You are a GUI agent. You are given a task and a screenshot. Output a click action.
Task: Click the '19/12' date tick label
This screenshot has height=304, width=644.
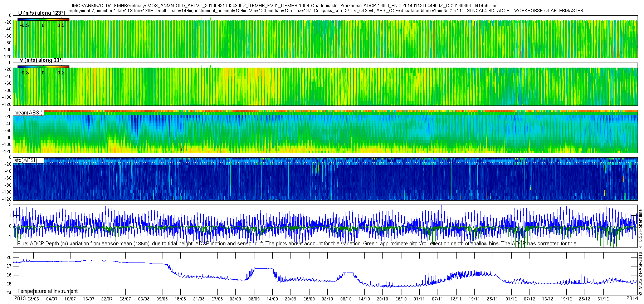tap(566, 299)
